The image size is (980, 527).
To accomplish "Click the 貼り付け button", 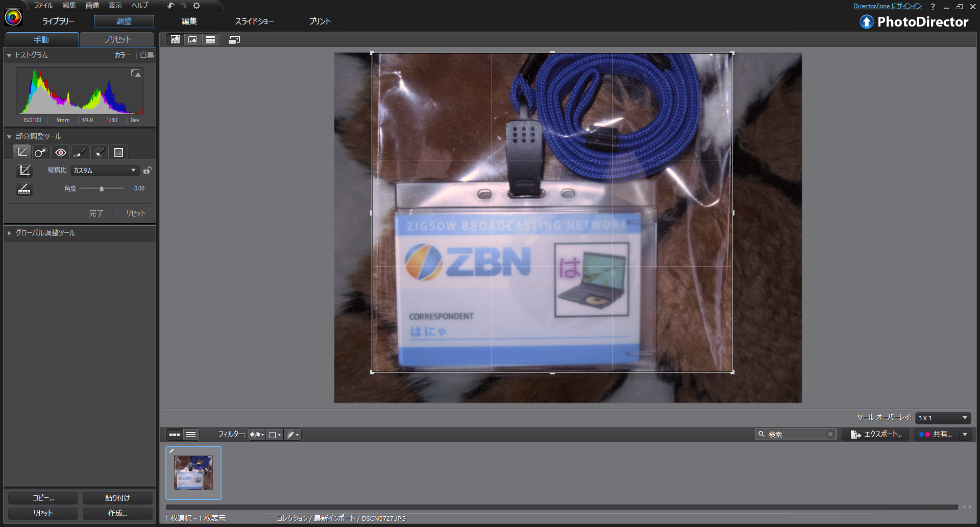I will 117,498.
